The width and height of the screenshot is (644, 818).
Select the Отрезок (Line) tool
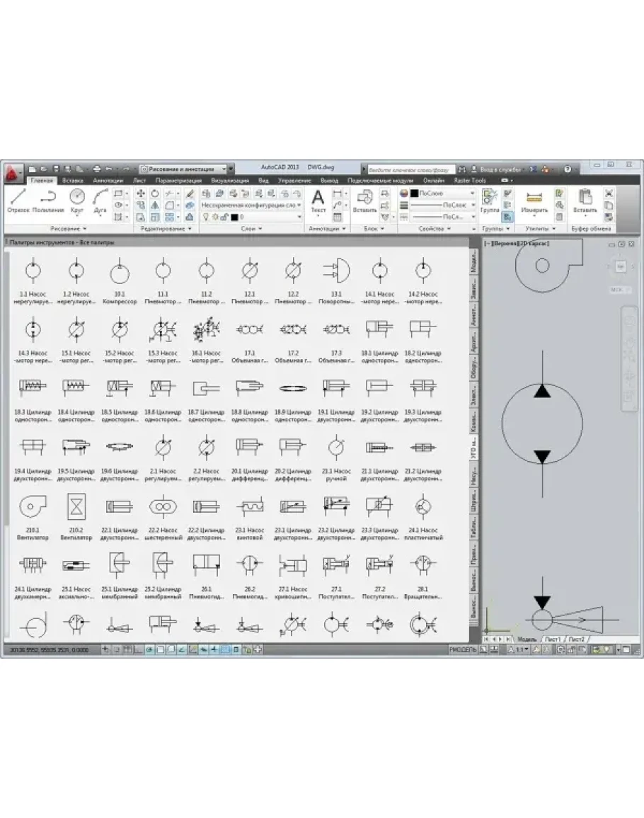click(x=19, y=200)
